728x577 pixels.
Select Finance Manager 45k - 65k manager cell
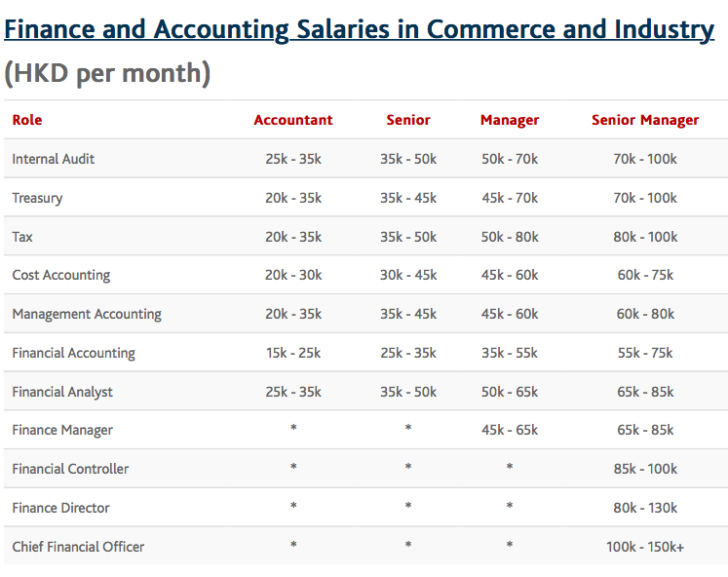[x=510, y=430]
